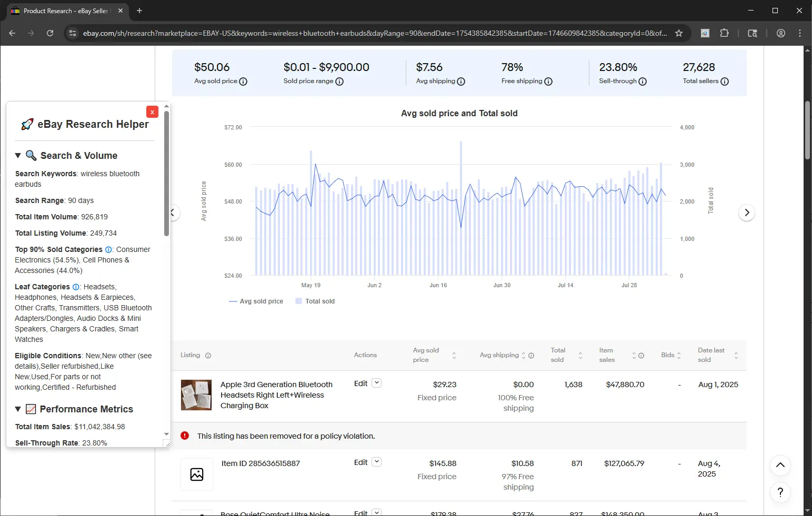
Task: Click info icon next to Free shipping
Action: point(548,82)
